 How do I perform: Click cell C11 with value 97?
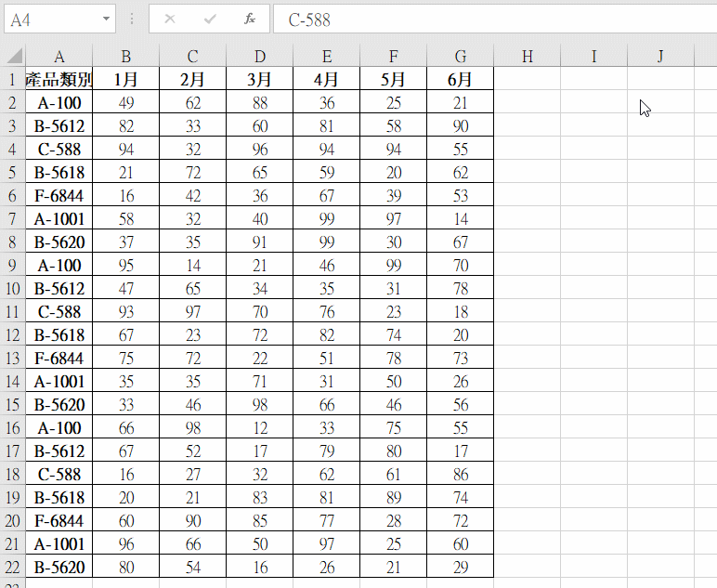192,311
